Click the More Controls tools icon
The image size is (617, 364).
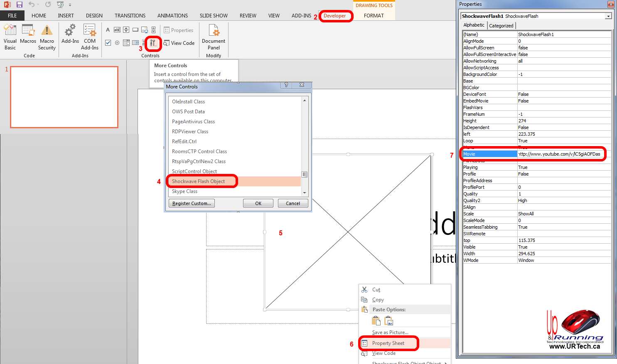tap(153, 43)
